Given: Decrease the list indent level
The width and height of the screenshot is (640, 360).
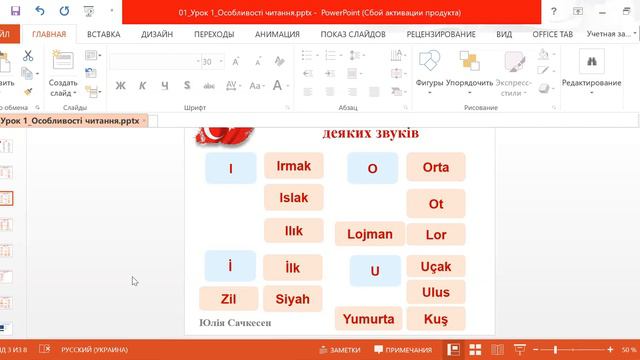Looking at the screenshot, I should coord(308,73).
